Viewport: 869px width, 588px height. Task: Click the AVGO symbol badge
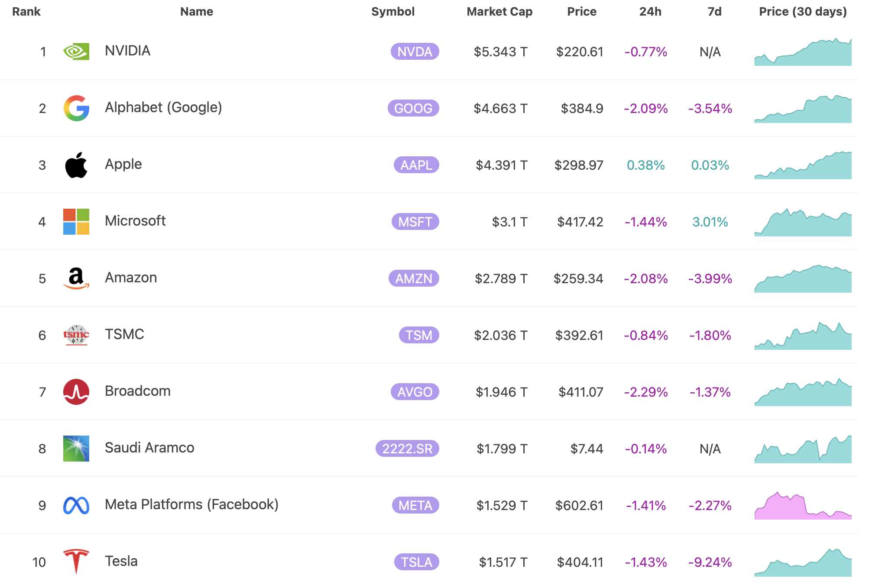click(x=415, y=392)
